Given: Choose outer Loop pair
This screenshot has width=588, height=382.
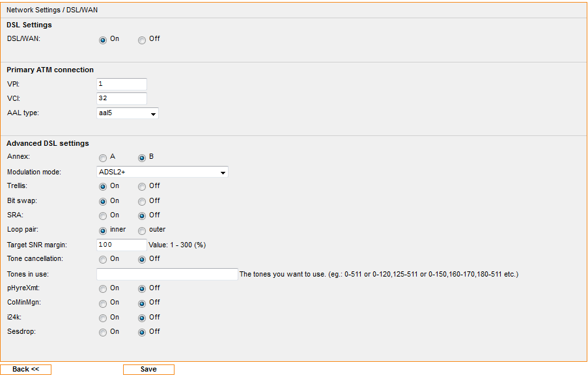Looking at the screenshot, I should [x=142, y=230].
